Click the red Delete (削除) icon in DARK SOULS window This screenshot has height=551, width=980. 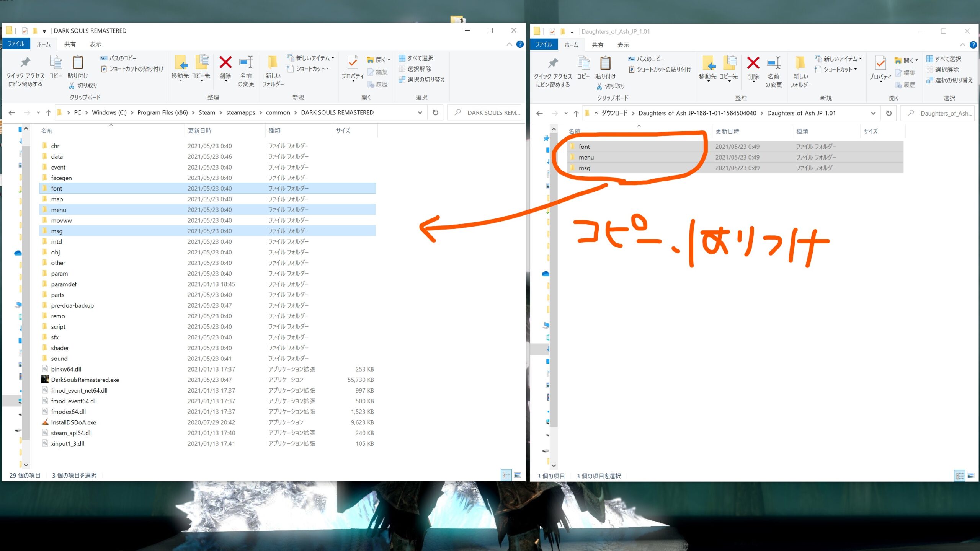[225, 67]
